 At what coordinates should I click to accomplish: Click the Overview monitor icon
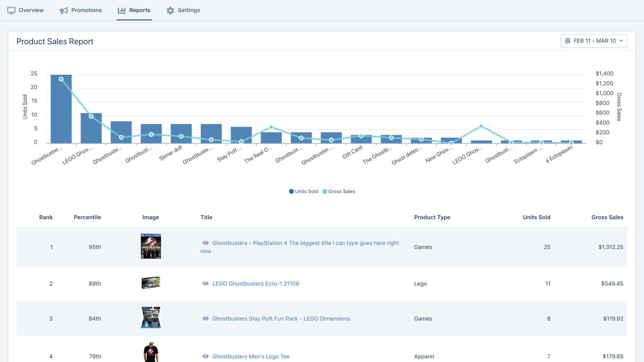(x=11, y=10)
